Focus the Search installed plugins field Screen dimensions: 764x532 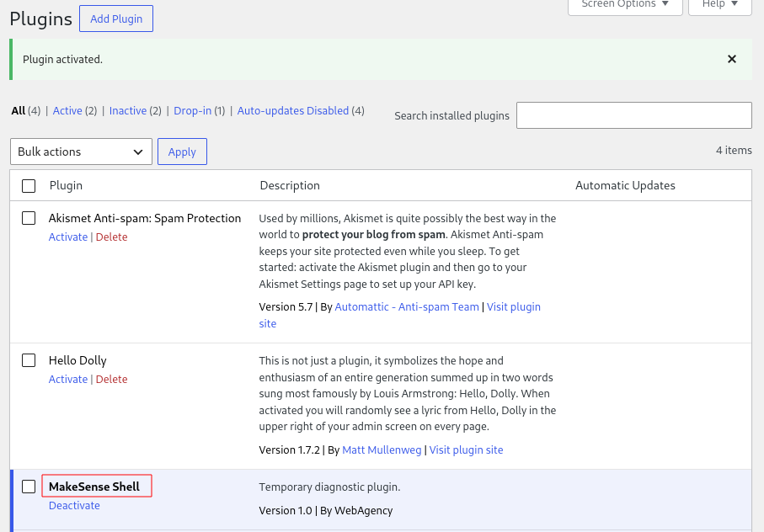click(x=634, y=115)
